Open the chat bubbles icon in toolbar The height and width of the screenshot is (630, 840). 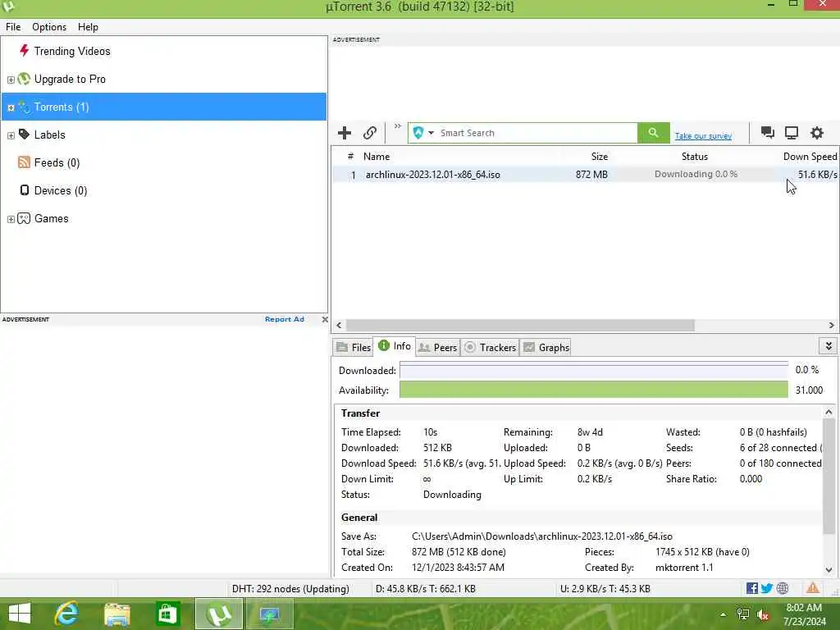(x=768, y=133)
